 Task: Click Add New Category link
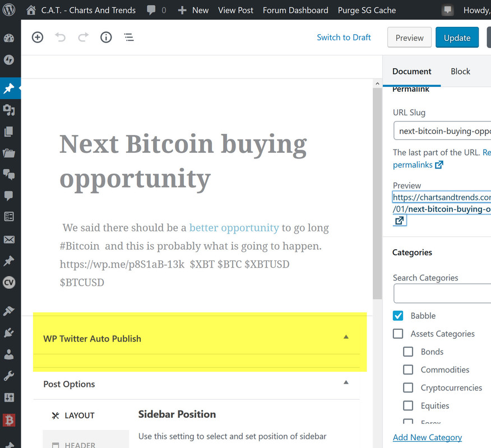pyautogui.click(x=427, y=437)
